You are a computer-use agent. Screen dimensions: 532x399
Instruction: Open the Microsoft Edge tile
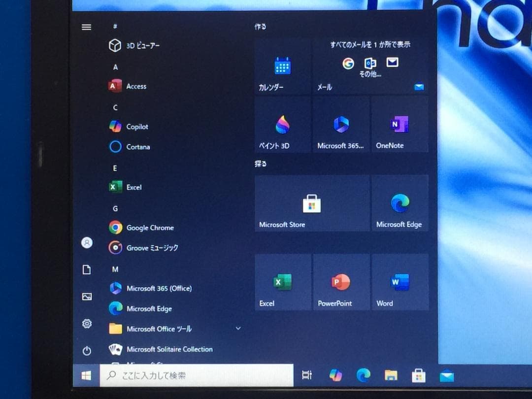[399, 203]
